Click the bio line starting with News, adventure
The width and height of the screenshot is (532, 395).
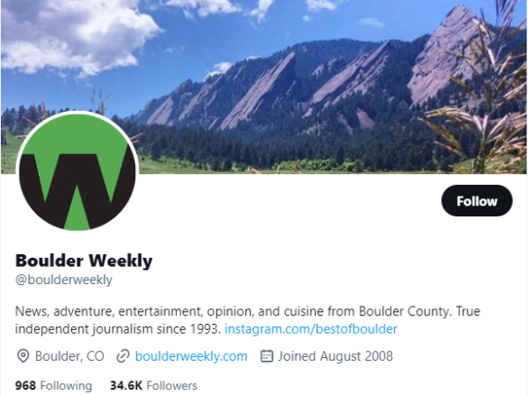[248, 311]
